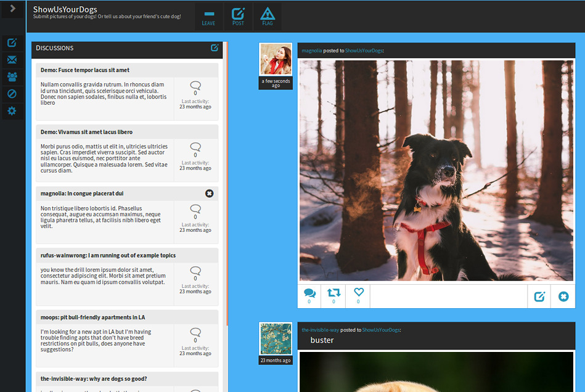Edit magnolia's dog photo post
The width and height of the screenshot is (585, 392).
pos(539,296)
